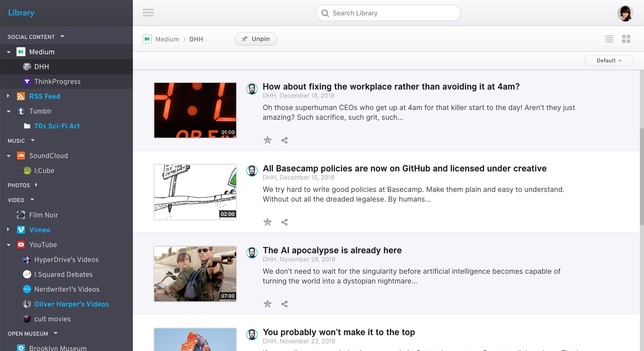Open the 01:00 clock thumbnail

coord(195,110)
